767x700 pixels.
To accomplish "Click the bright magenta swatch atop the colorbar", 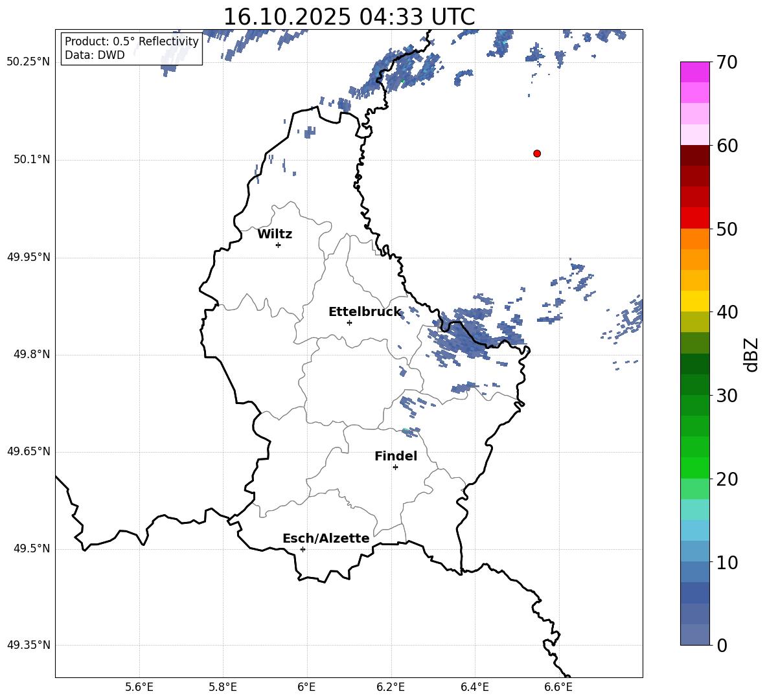I will 695,72.
